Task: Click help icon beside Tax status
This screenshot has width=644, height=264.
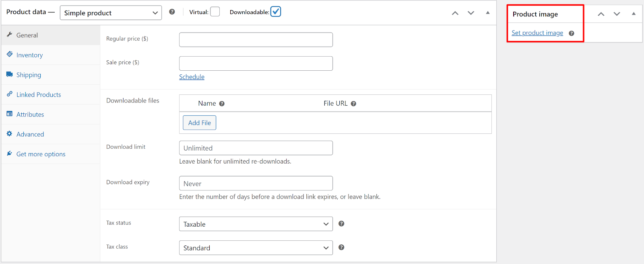Action: [x=341, y=224]
